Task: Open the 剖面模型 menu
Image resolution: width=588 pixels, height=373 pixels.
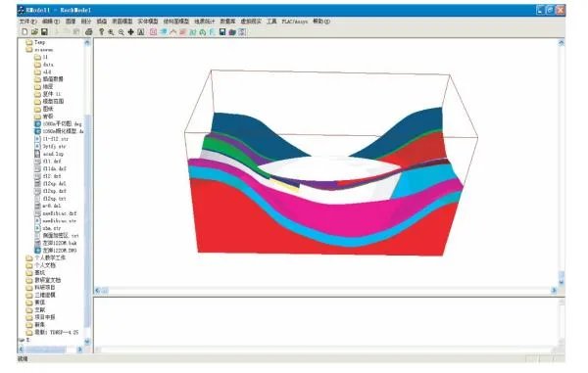Action: [122, 22]
